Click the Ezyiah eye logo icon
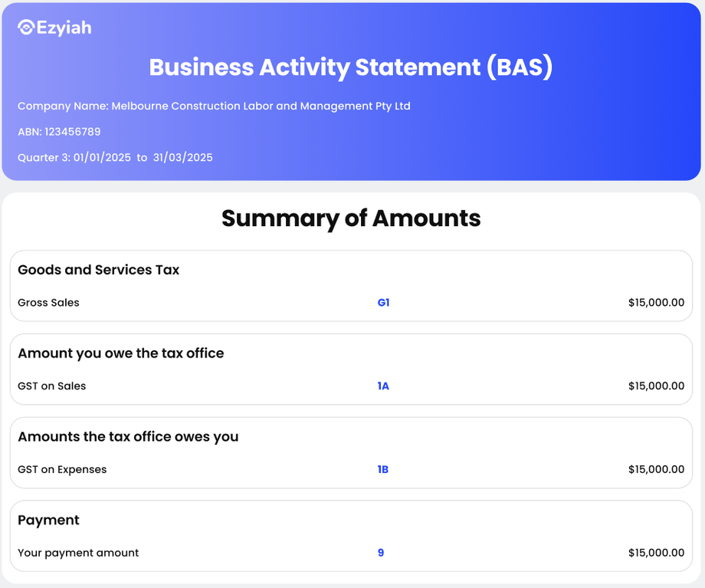 click(x=26, y=28)
